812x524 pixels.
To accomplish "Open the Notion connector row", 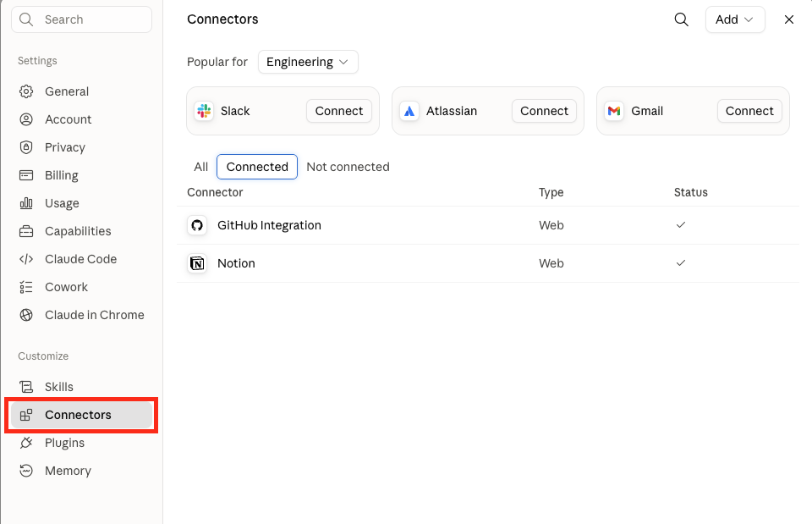I will (x=488, y=263).
